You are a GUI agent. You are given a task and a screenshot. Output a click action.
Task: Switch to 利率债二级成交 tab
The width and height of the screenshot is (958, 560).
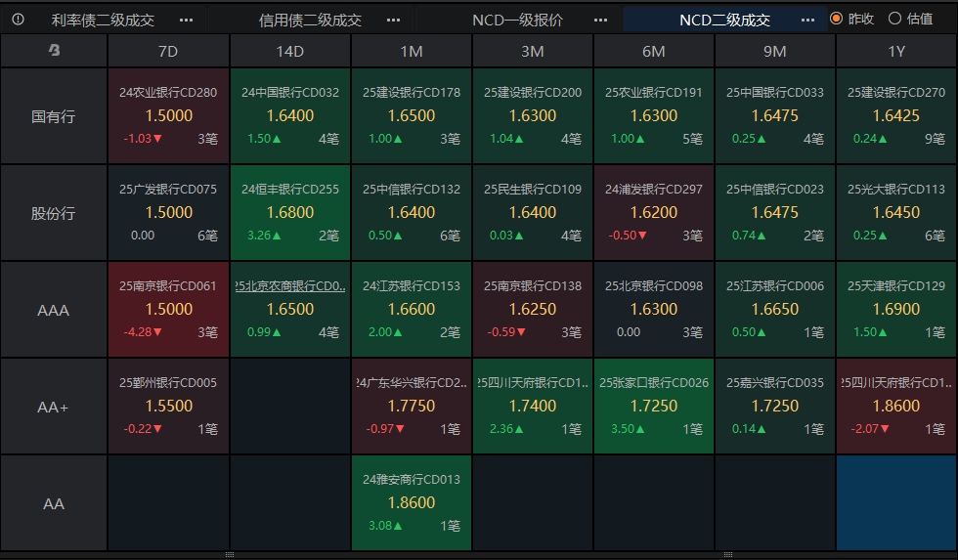pos(103,21)
